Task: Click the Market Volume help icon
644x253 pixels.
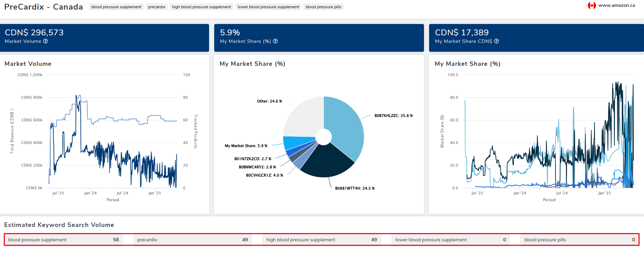Action: [46, 41]
